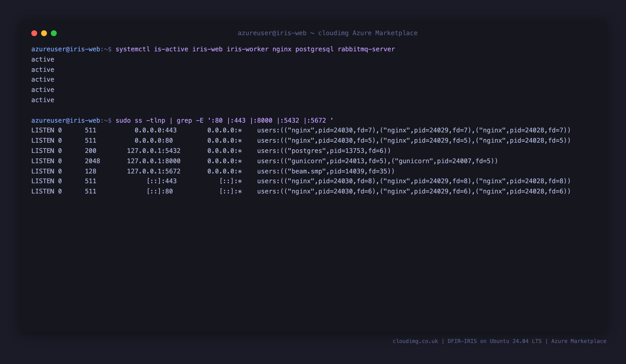Click the terminal title 'azureuser@iris-web ~ cloudimg Azure Marketplace'
Image resolution: width=626 pixels, height=364 pixels.
click(x=327, y=33)
